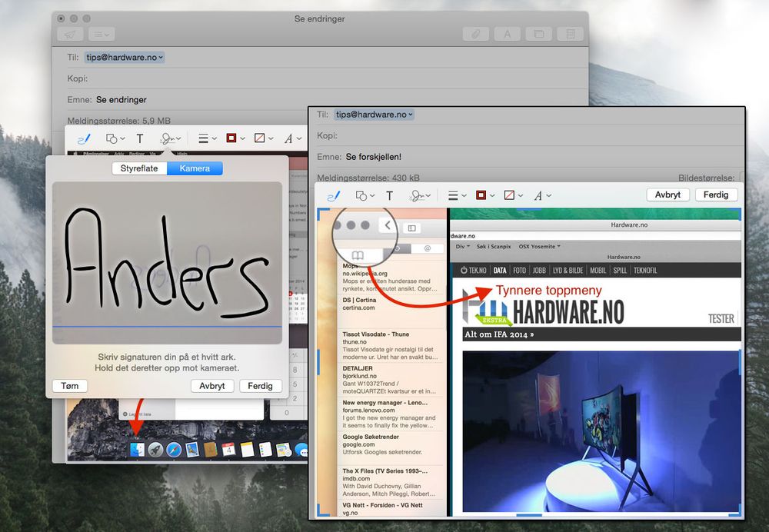Clear the signature with the Tøm button
Viewport: 769px width, 532px height.
pos(70,386)
